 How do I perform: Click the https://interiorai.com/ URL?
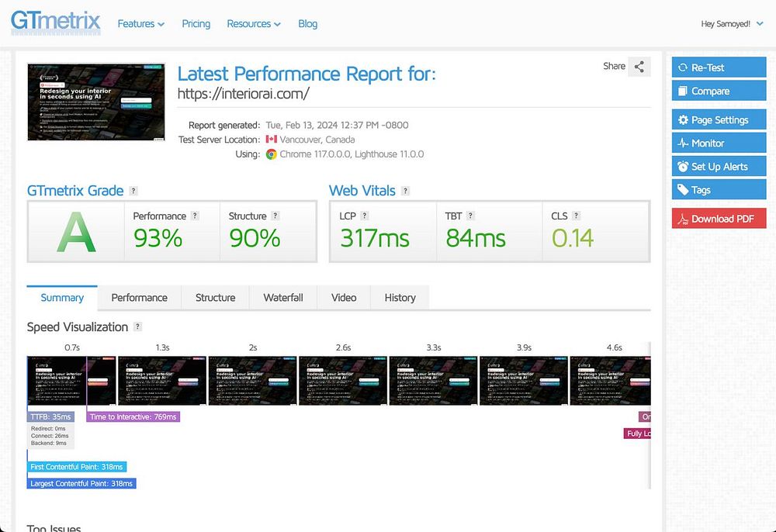(x=243, y=93)
